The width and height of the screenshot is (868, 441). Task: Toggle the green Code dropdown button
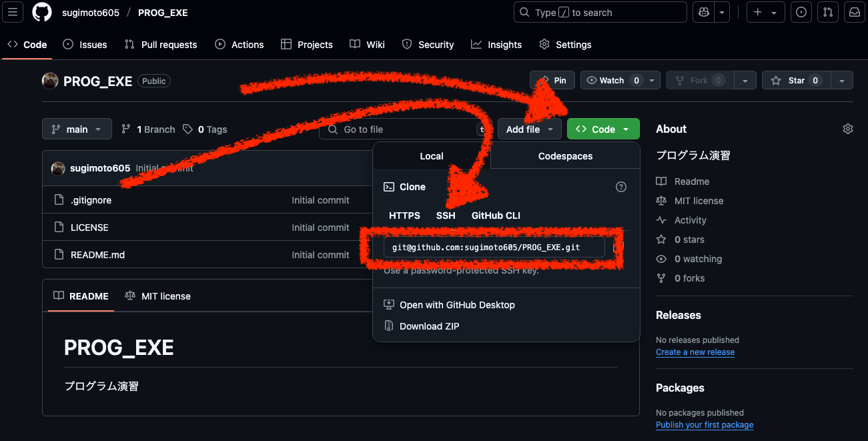[603, 129]
